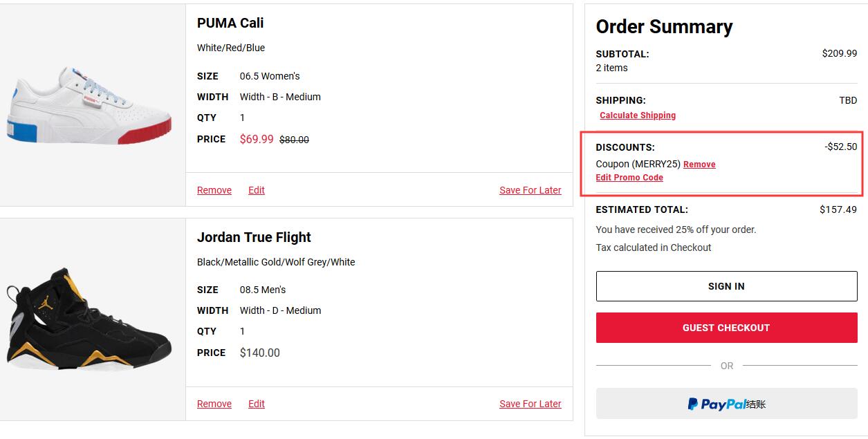Edit the PUMA Cali item

point(257,190)
